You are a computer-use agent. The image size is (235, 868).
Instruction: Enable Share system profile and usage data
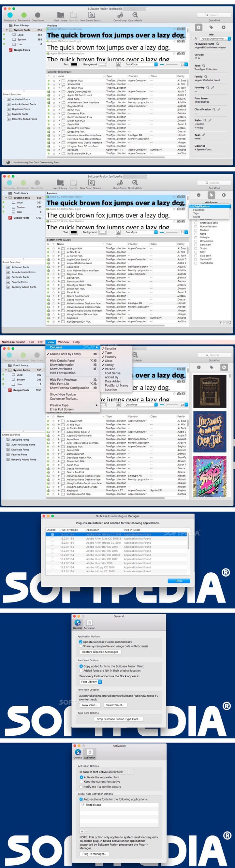[x=81, y=646]
